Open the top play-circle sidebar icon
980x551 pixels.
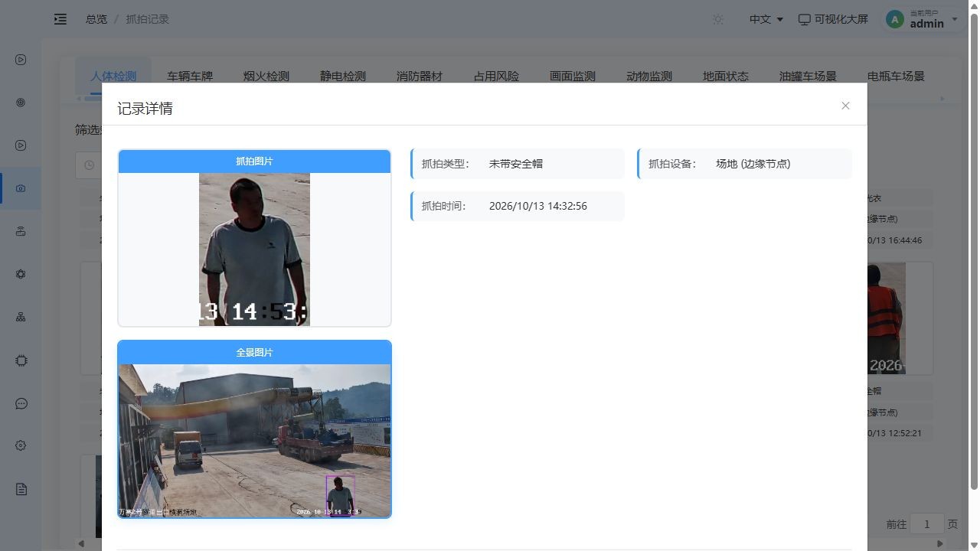pos(21,60)
